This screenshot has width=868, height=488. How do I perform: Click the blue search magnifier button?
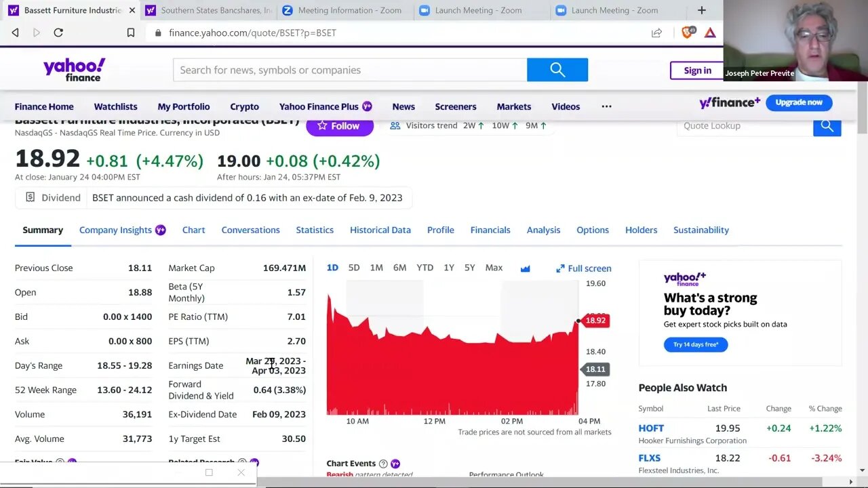click(x=557, y=70)
